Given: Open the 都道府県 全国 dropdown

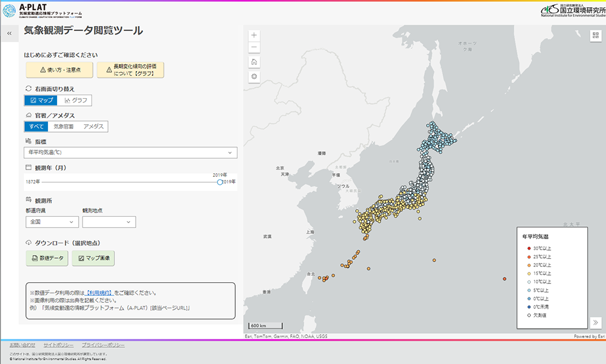Looking at the screenshot, I should pyautogui.click(x=52, y=222).
